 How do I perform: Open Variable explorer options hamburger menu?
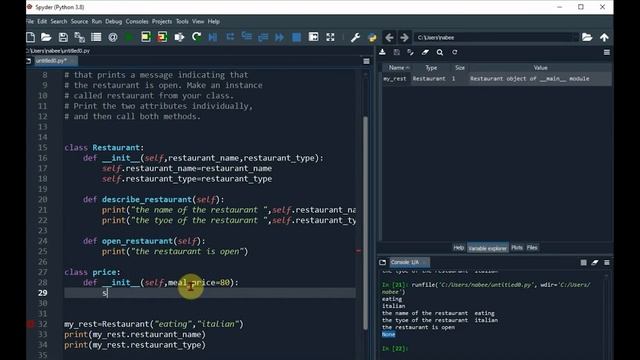(607, 52)
